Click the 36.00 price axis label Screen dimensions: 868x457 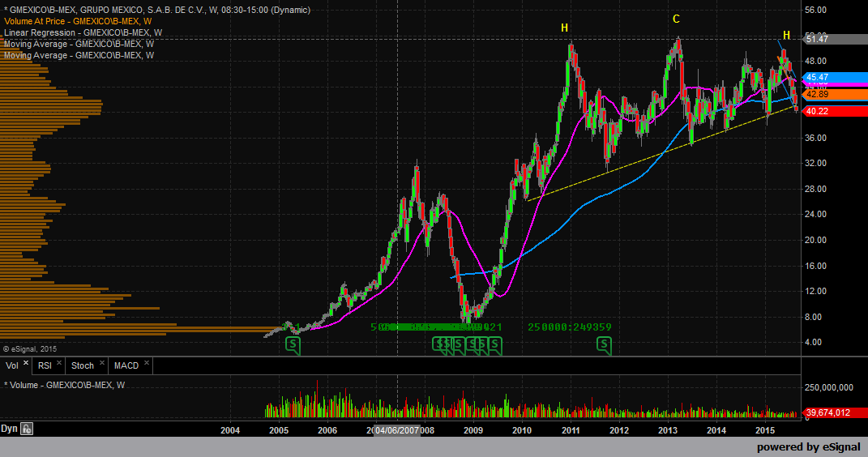[x=816, y=138]
